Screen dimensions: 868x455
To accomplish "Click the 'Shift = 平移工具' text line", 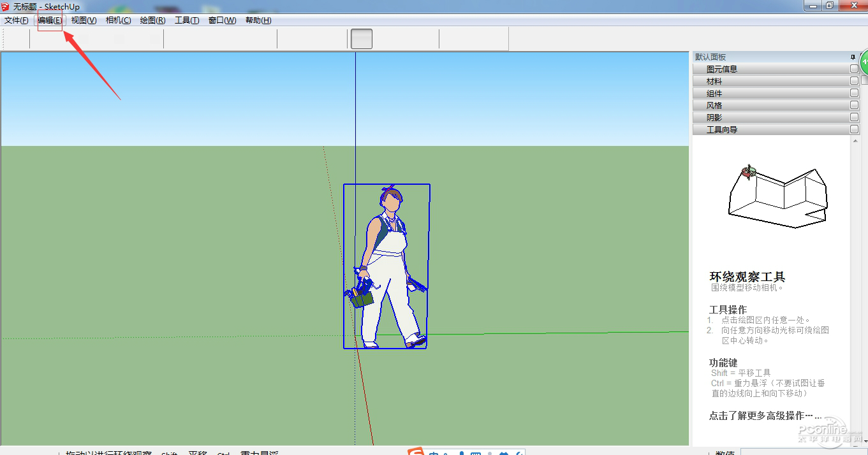I will coord(741,373).
